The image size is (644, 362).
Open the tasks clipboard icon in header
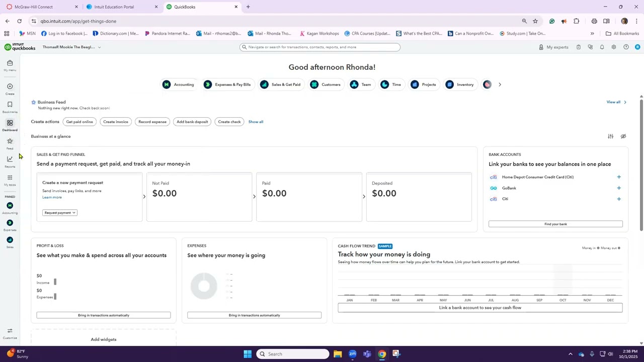[x=579, y=47]
